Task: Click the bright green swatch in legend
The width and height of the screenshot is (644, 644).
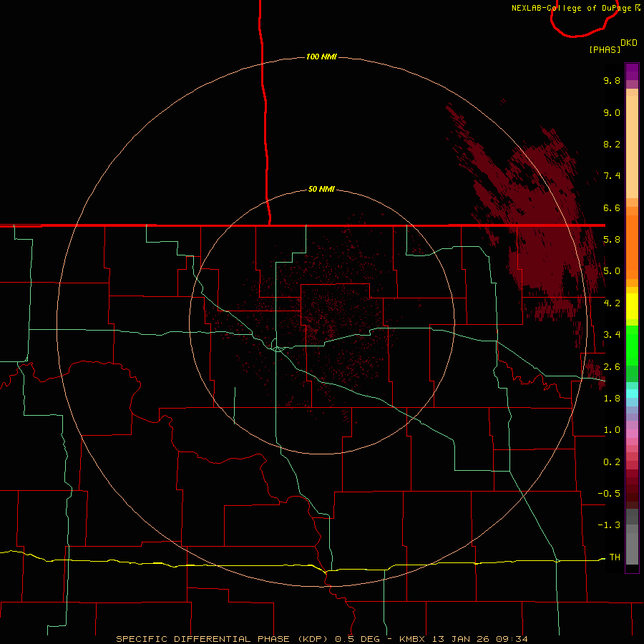Action: (x=632, y=345)
